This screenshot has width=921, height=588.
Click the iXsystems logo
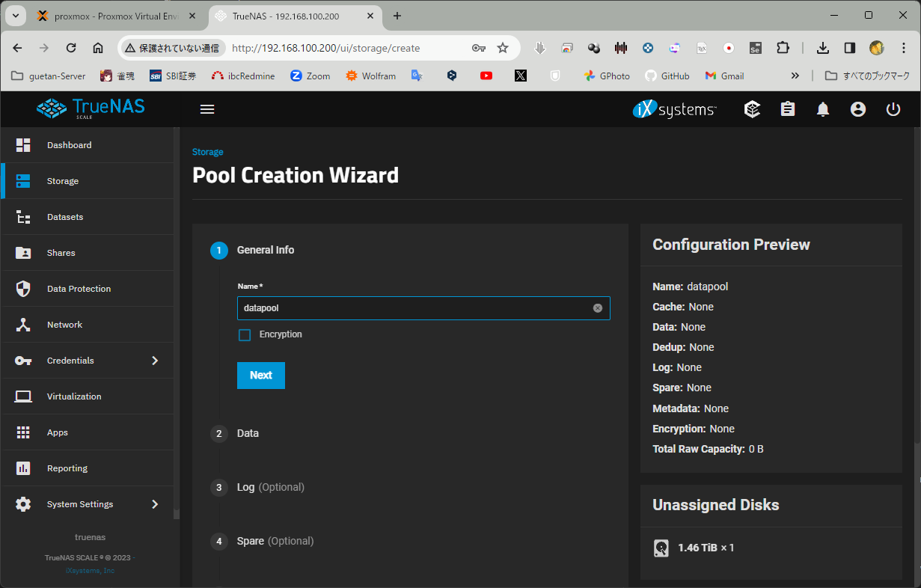click(674, 109)
